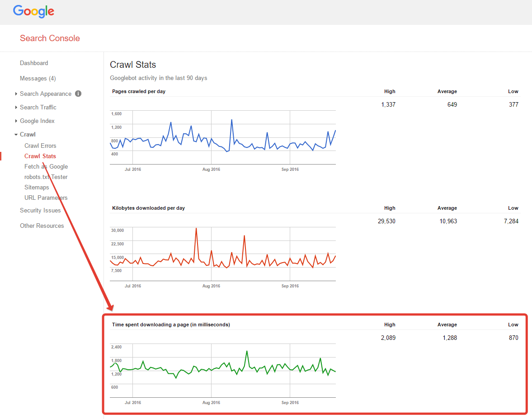Click 'Kilobytes downloaded per day' label
The width and height of the screenshot is (532, 419).
[x=148, y=208]
